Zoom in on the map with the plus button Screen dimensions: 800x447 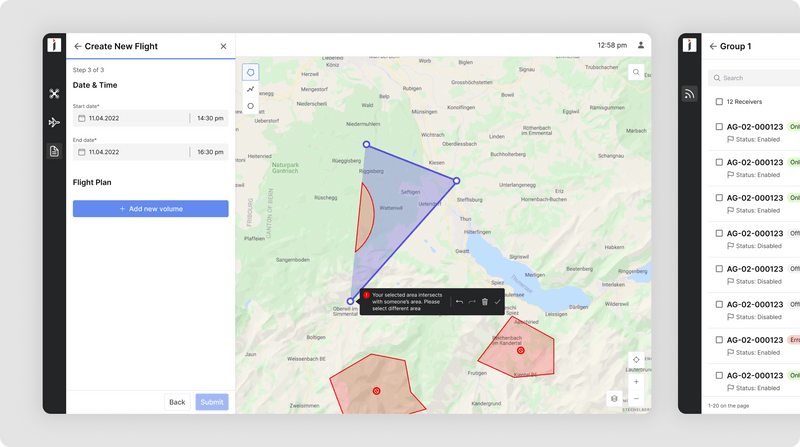pyautogui.click(x=636, y=381)
